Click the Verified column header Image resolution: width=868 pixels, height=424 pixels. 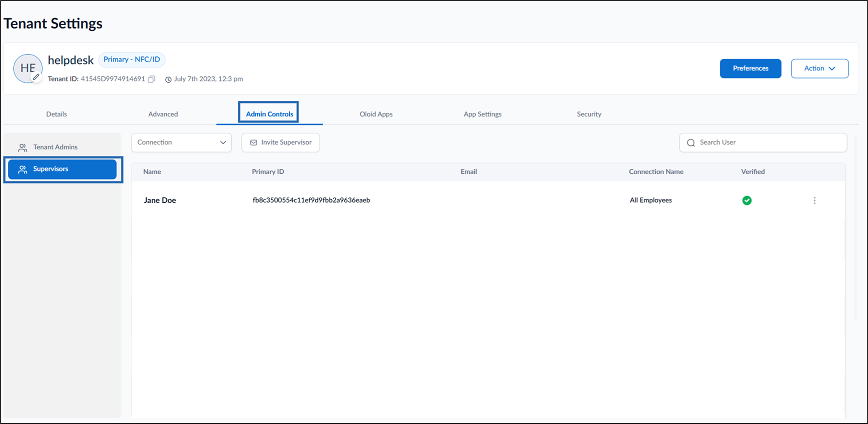(753, 172)
